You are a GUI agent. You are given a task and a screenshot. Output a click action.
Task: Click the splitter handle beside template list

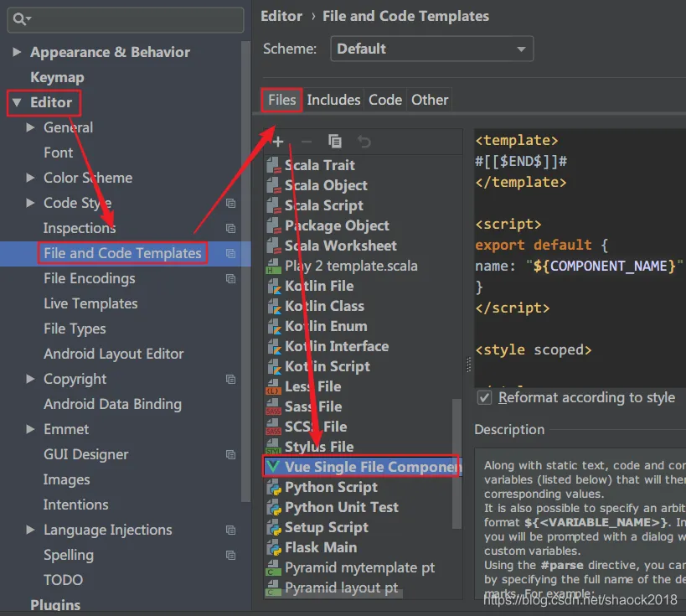click(x=468, y=365)
